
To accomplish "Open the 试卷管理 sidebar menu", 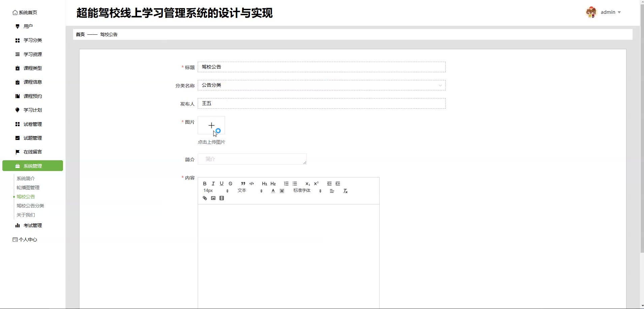I will [x=33, y=124].
